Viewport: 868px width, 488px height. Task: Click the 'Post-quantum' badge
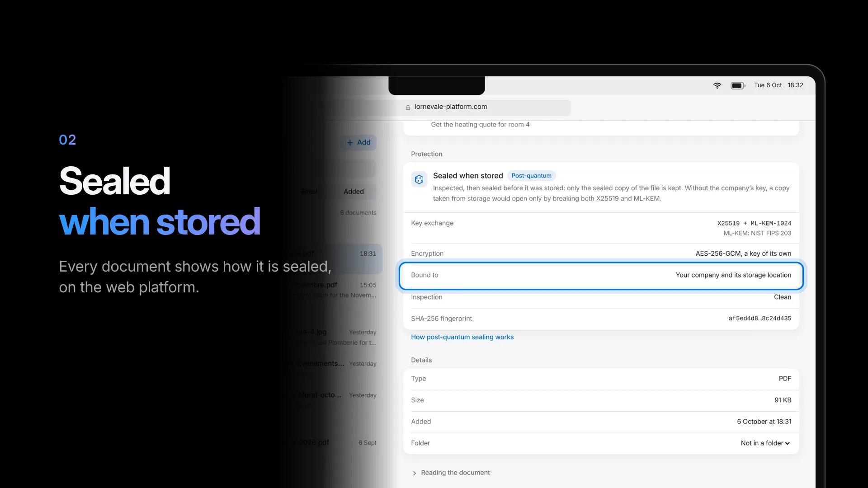tap(531, 176)
